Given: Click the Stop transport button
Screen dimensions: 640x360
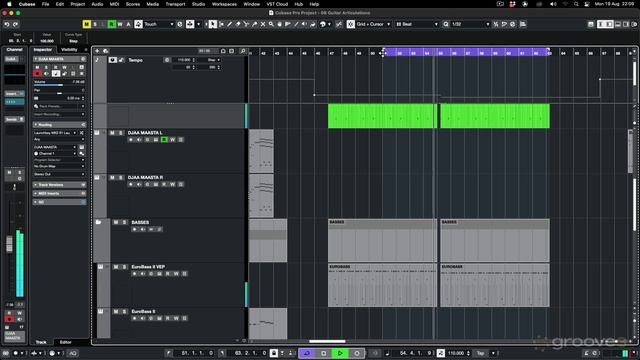Looking at the screenshot, I should coord(324,353).
